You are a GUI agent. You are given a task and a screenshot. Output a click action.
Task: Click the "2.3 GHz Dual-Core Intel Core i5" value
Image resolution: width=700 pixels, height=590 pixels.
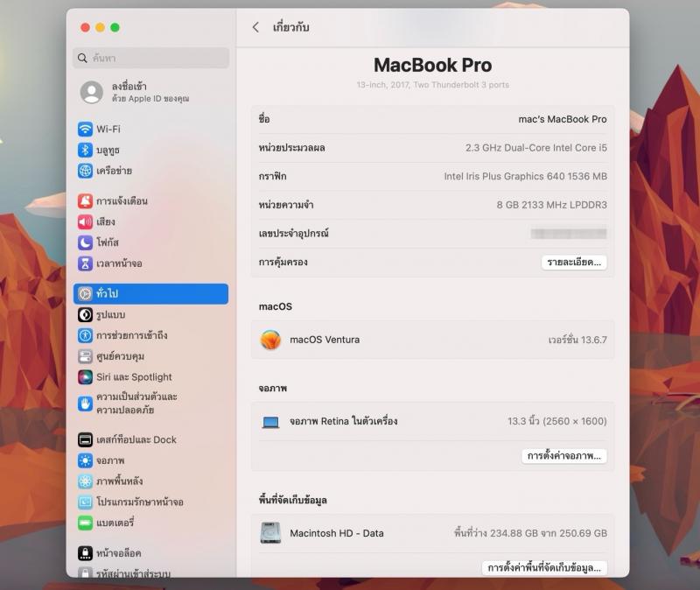click(x=536, y=148)
